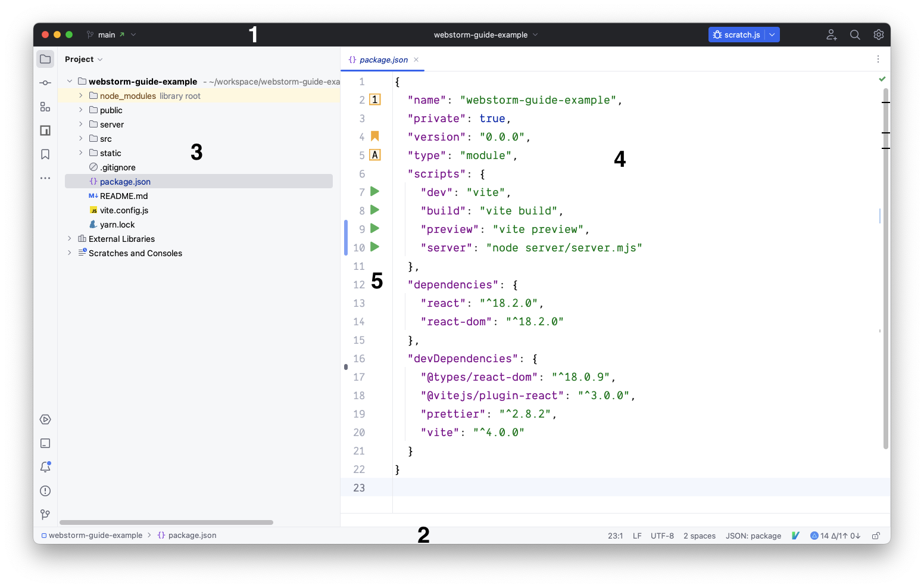The width and height of the screenshot is (924, 588).
Task: Expand the server folder
Action: pyautogui.click(x=81, y=124)
